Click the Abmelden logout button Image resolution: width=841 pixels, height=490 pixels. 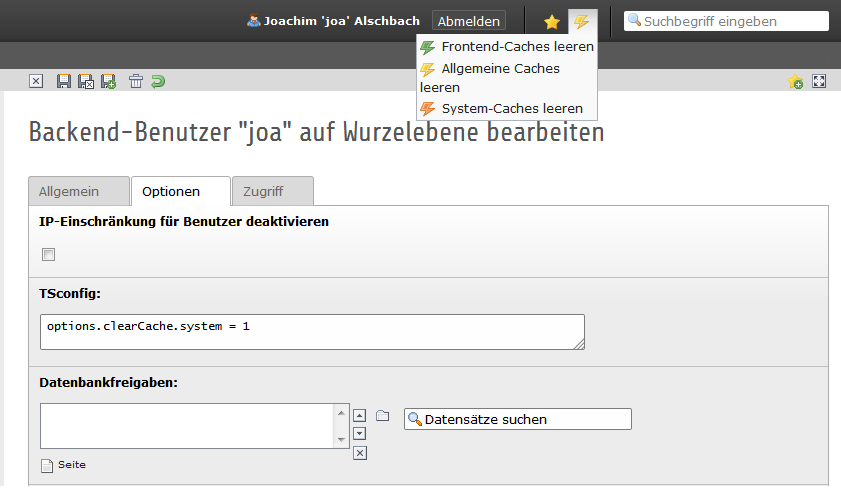pyautogui.click(x=469, y=21)
